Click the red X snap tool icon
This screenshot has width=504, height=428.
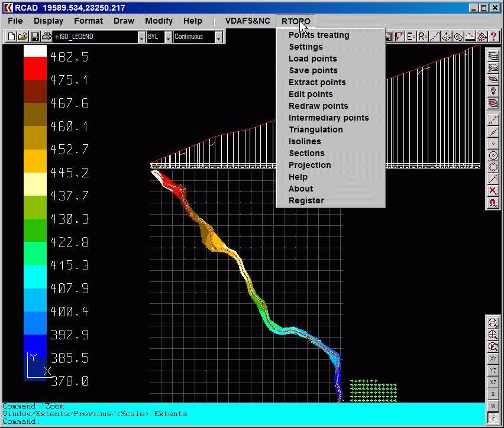[x=493, y=190]
